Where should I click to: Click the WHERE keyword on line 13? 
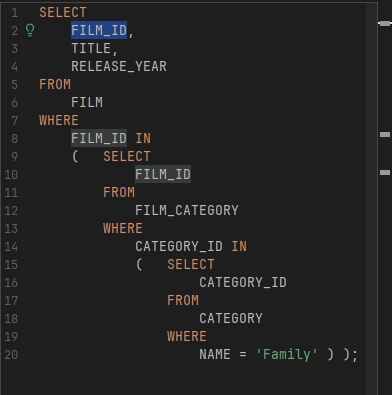click(x=123, y=228)
